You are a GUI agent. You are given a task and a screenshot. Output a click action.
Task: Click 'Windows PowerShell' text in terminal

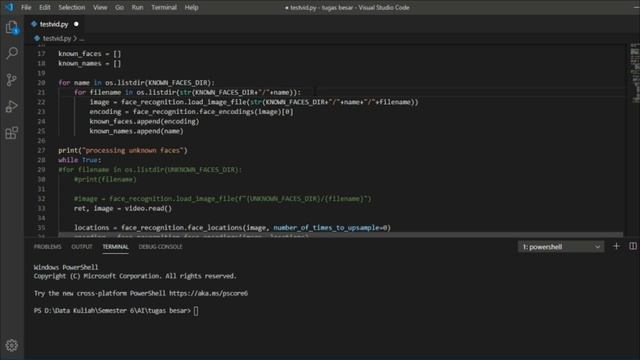click(x=66, y=267)
